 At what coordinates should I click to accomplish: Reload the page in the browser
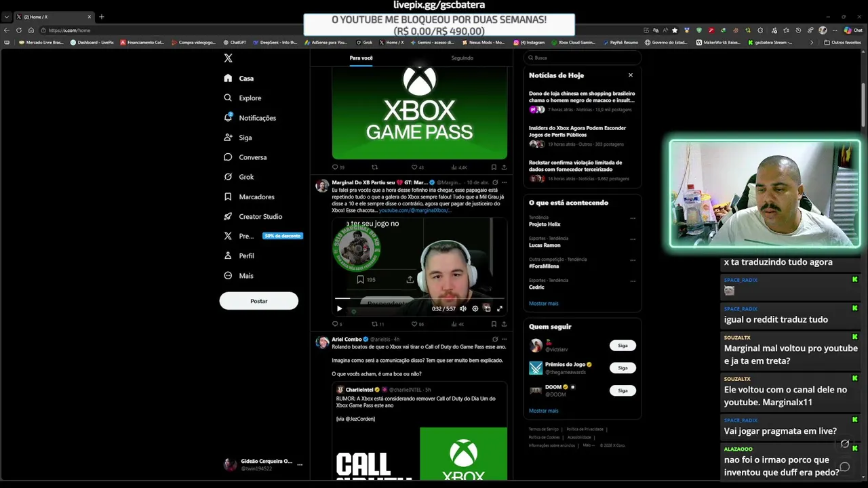click(19, 30)
